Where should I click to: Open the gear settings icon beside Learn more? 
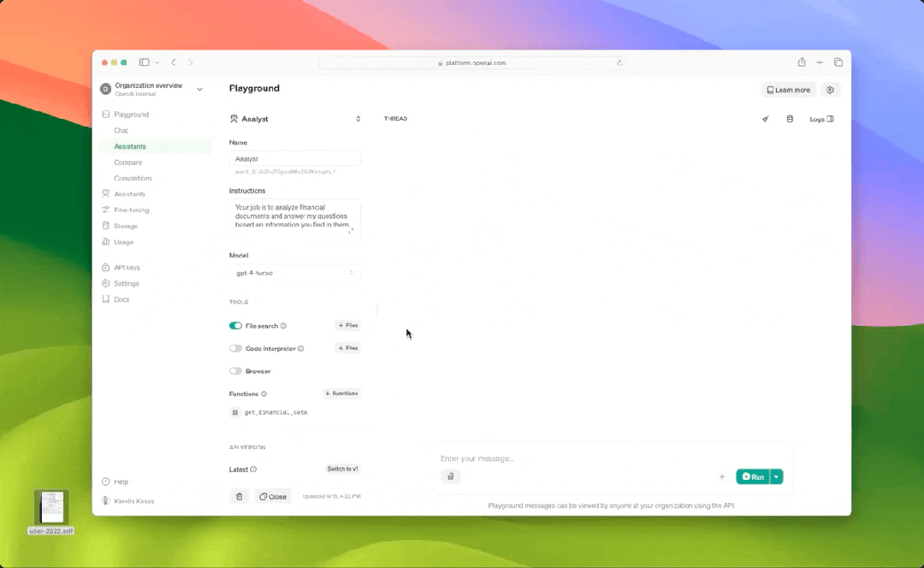(x=830, y=90)
